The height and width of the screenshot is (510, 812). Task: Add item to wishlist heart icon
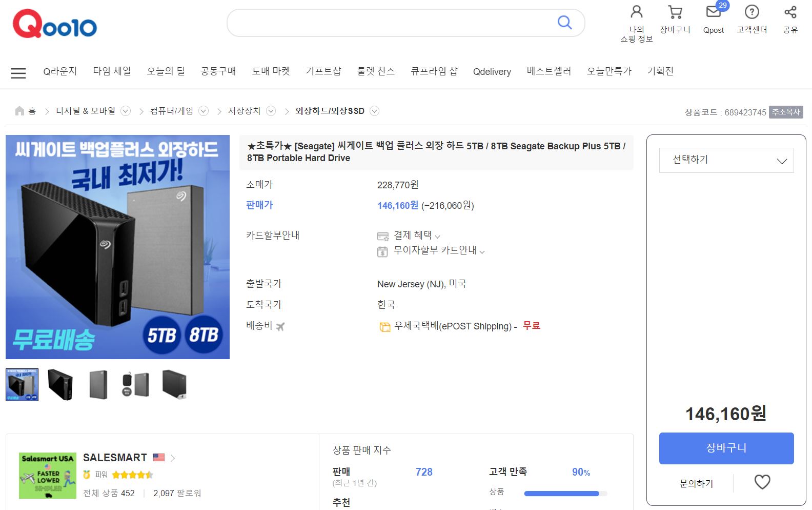click(x=762, y=482)
